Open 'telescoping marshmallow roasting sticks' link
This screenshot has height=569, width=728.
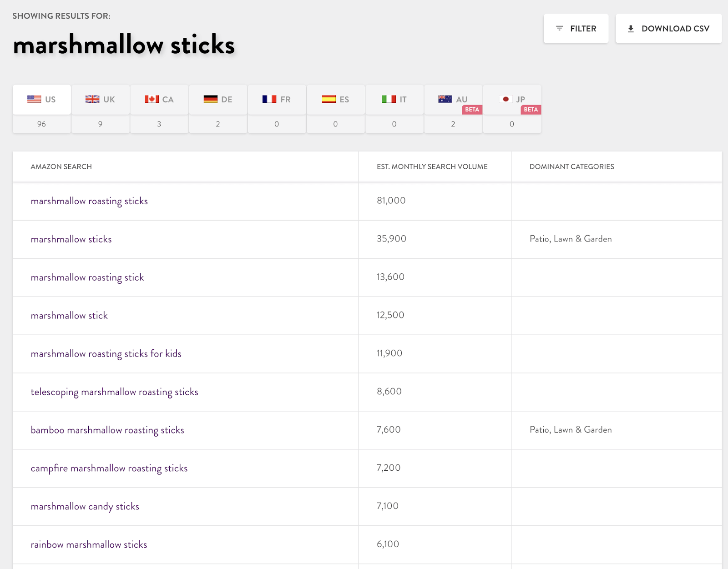click(x=114, y=392)
